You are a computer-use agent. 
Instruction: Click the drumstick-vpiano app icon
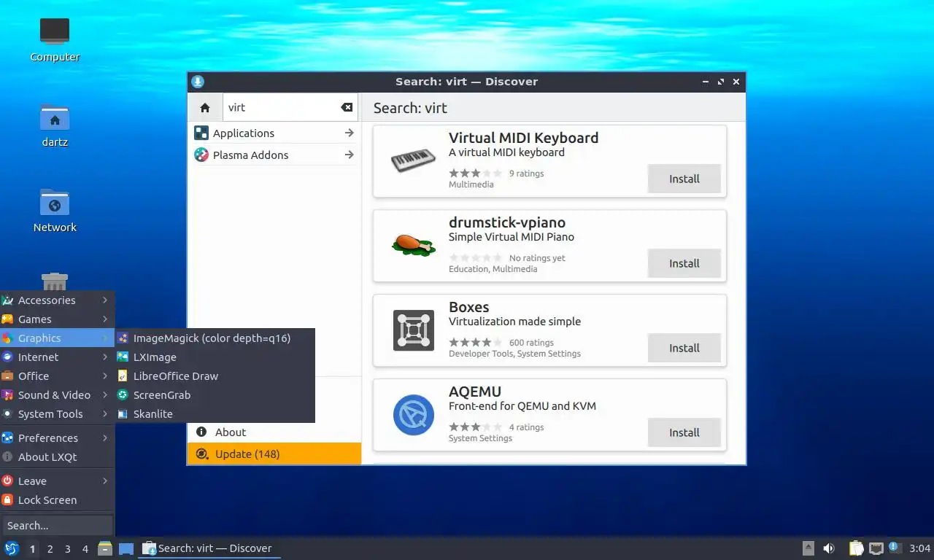[414, 245]
